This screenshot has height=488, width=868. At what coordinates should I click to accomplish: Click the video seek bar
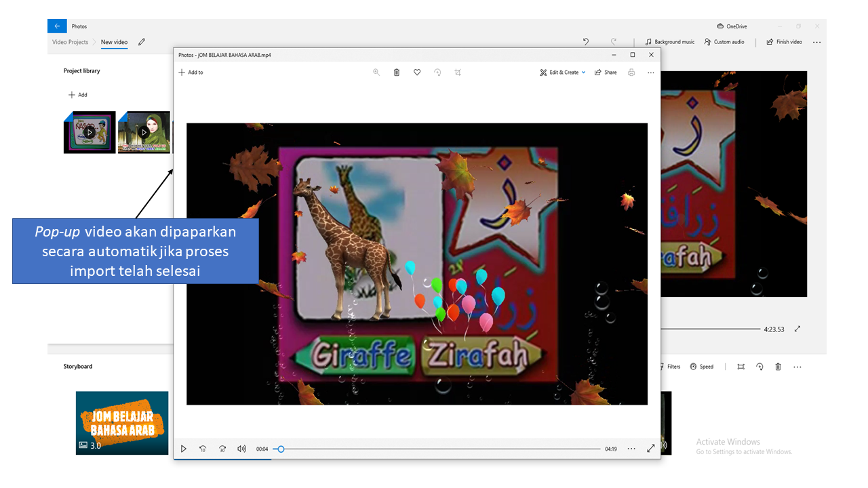click(x=437, y=449)
